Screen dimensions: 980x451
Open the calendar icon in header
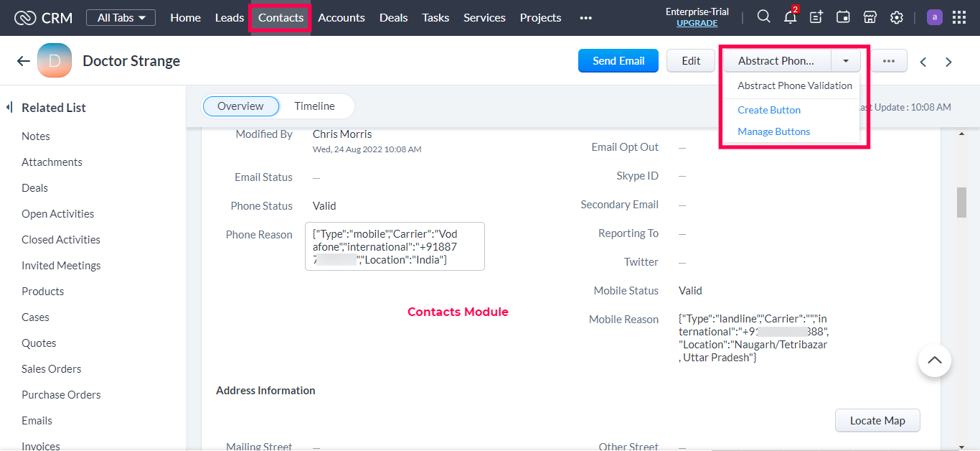844,17
